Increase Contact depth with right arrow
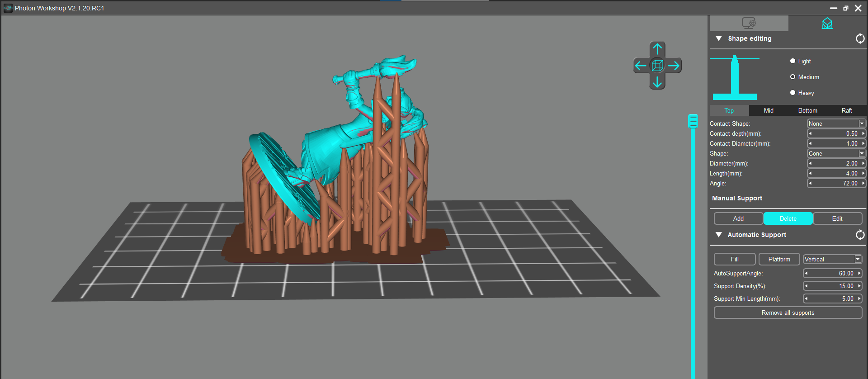Image resolution: width=868 pixels, height=379 pixels. (863, 133)
